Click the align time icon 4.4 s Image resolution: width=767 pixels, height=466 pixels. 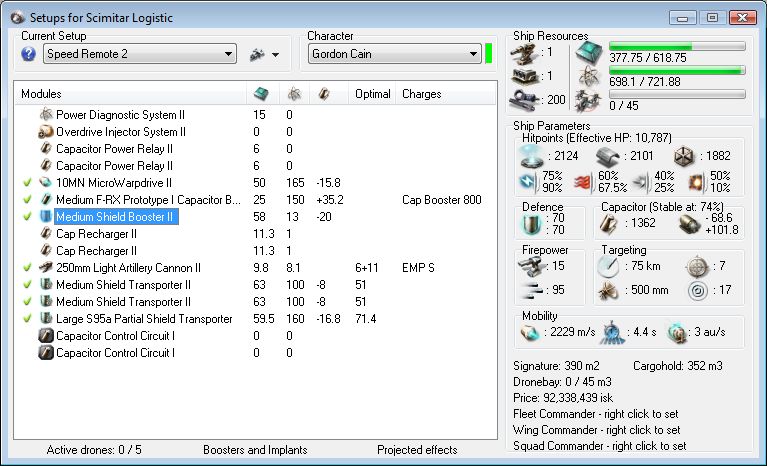[611, 333]
